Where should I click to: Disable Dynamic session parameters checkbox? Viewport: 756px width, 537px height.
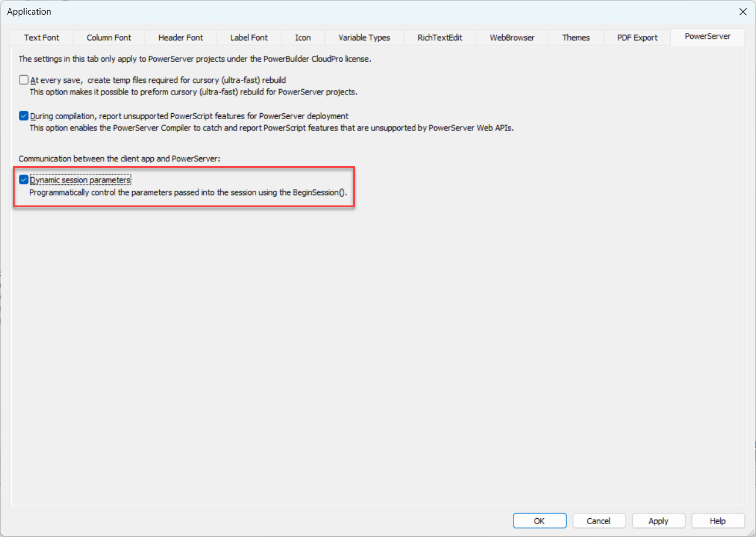23,180
